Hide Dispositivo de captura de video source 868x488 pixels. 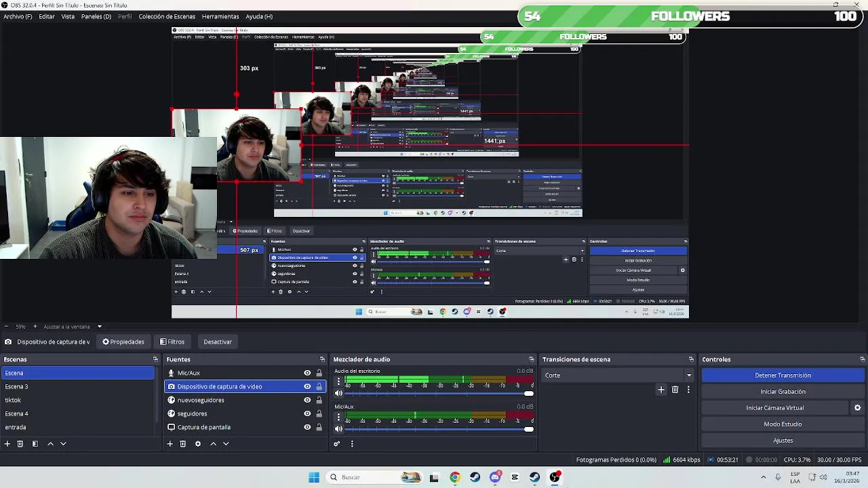point(307,386)
